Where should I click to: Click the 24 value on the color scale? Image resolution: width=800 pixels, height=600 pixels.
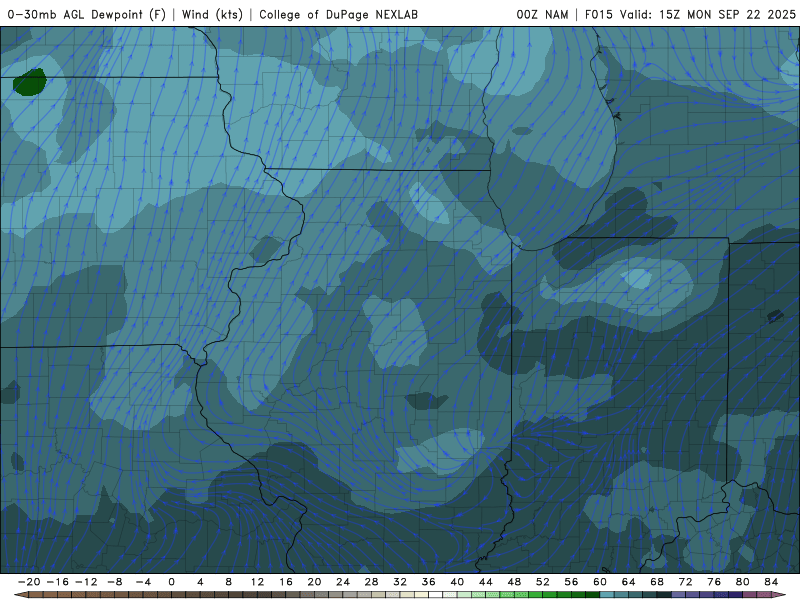[343, 582]
